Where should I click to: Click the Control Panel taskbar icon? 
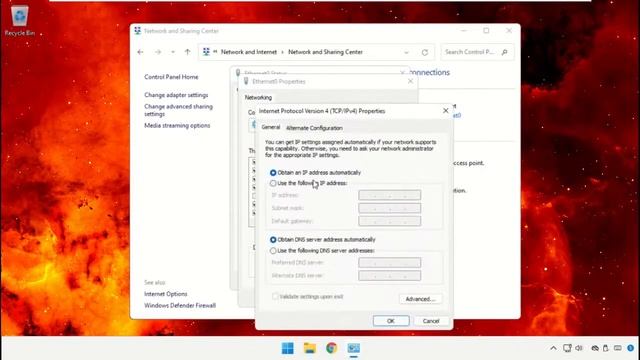pos(353,348)
